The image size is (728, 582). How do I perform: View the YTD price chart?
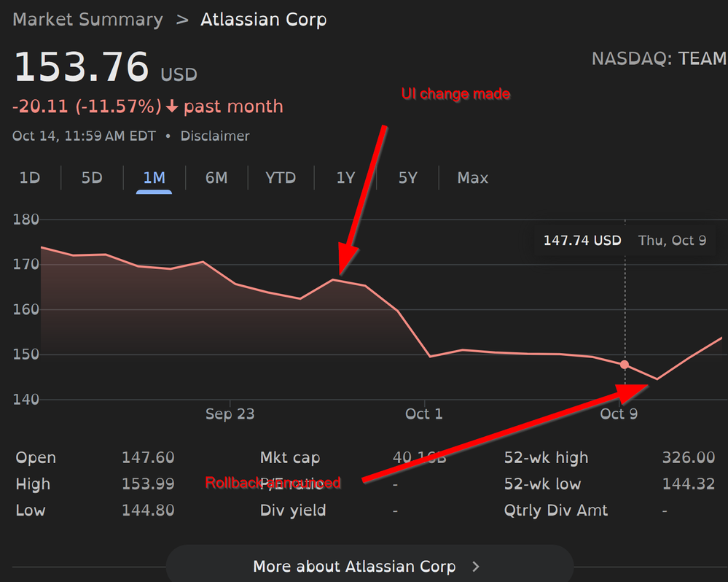coord(280,177)
